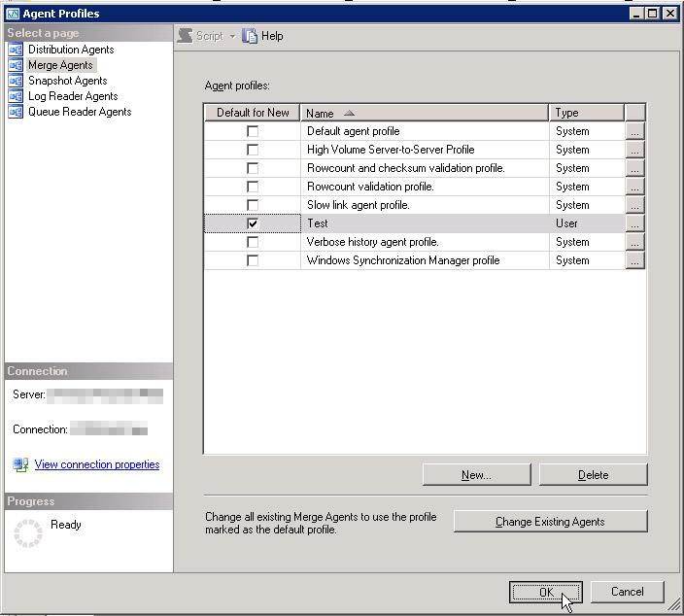
Task: Click the Snapshot Agents page icon
Action: (16, 81)
